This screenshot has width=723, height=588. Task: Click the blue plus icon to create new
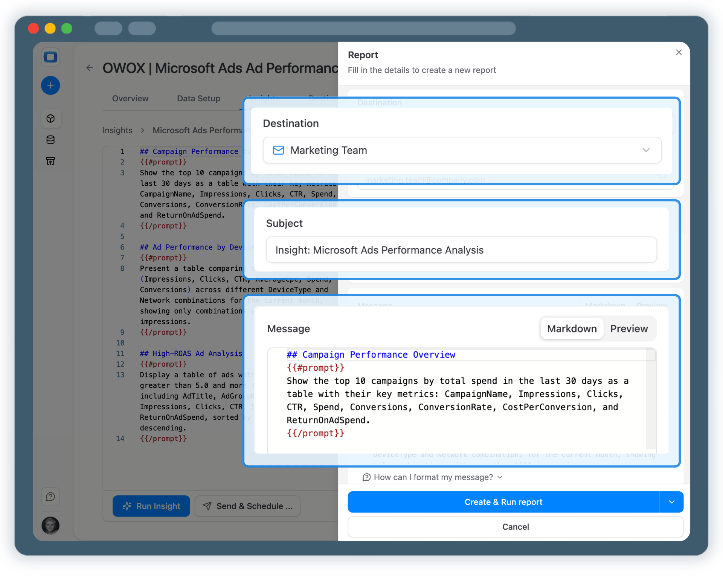click(50, 85)
